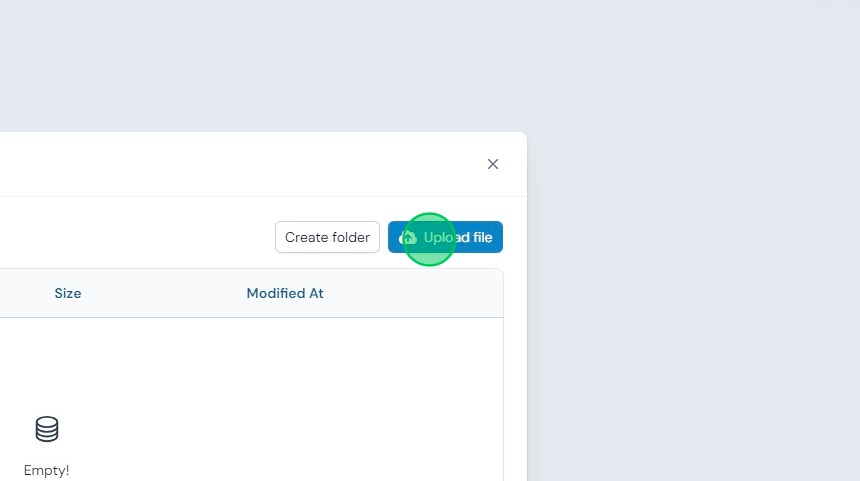Click the Upload file text label
Viewport: 860px width, 481px height.
[x=458, y=237]
